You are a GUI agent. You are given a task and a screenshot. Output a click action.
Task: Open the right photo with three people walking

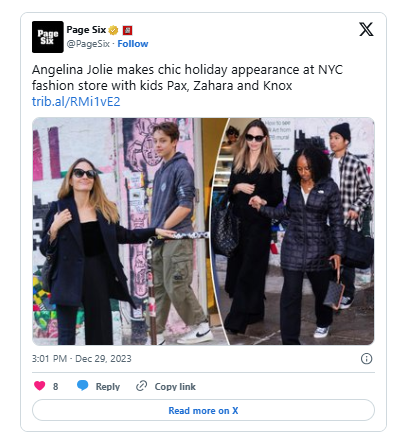293,231
